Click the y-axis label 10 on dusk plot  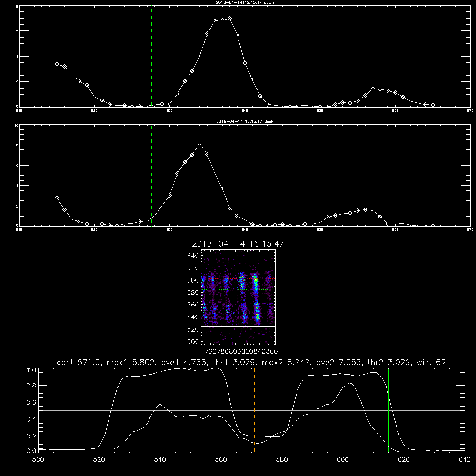[17, 125]
